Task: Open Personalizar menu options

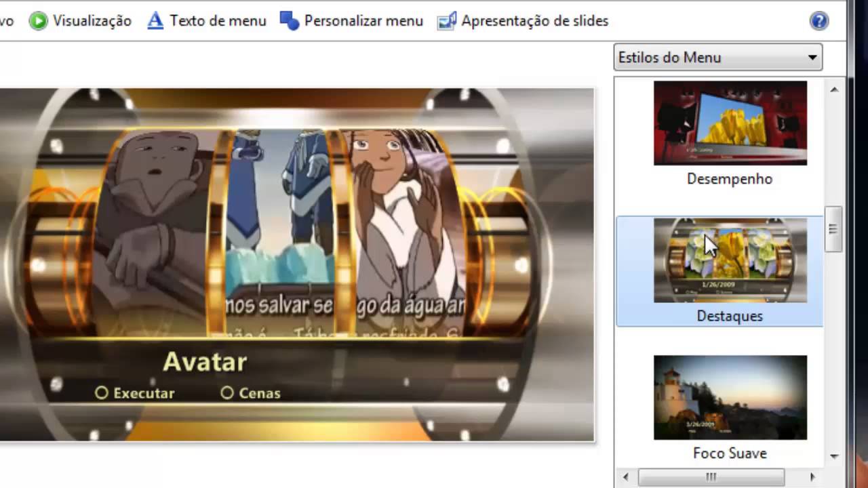Action: 351,21
